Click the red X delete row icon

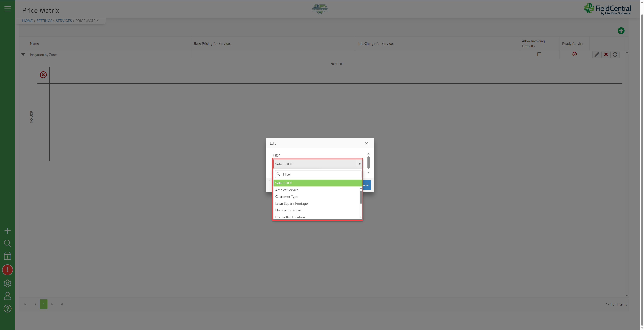pyautogui.click(x=606, y=54)
